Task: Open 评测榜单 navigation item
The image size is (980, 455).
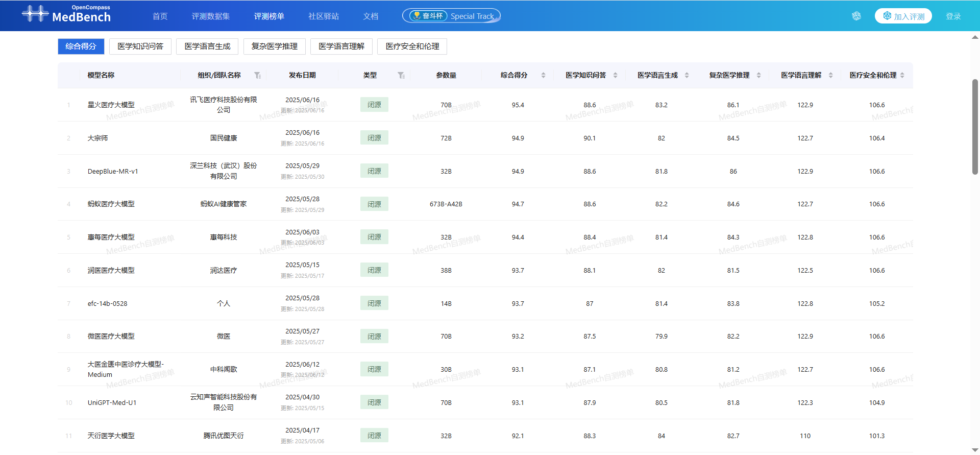Action: click(x=269, y=16)
